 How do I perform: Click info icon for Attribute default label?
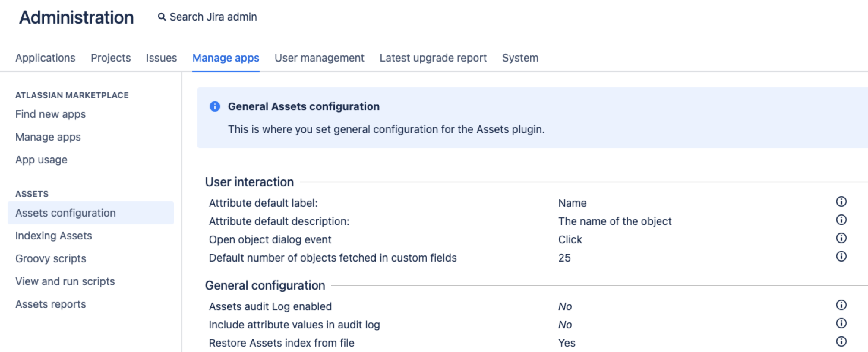(x=841, y=201)
